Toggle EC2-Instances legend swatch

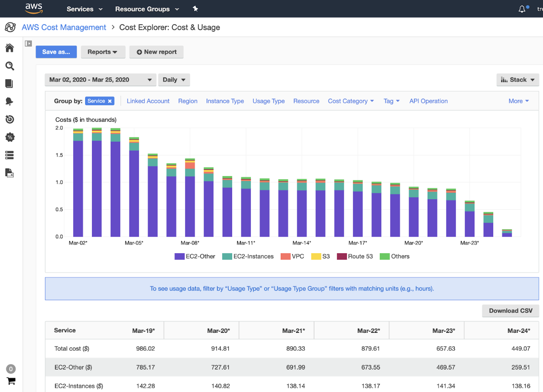coord(227,256)
